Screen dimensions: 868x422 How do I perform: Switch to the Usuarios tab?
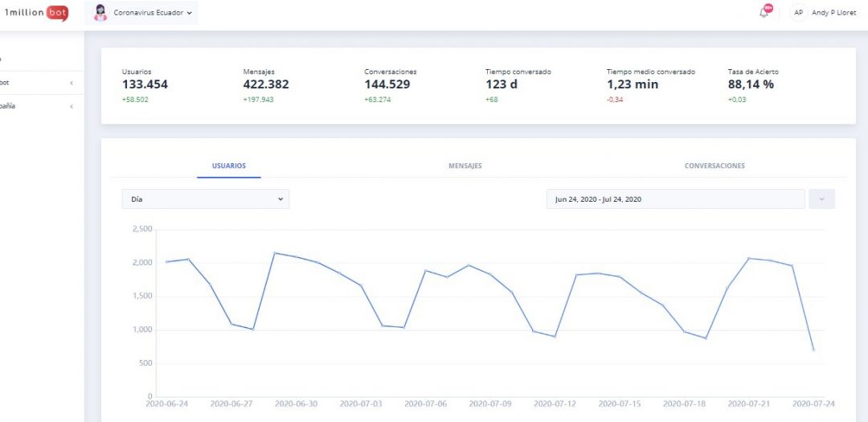click(229, 166)
